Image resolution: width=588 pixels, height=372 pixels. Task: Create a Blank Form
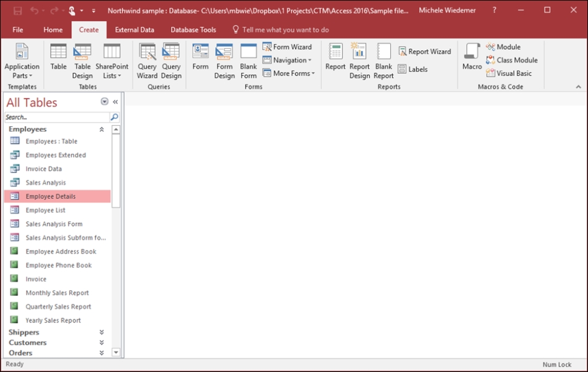click(249, 61)
